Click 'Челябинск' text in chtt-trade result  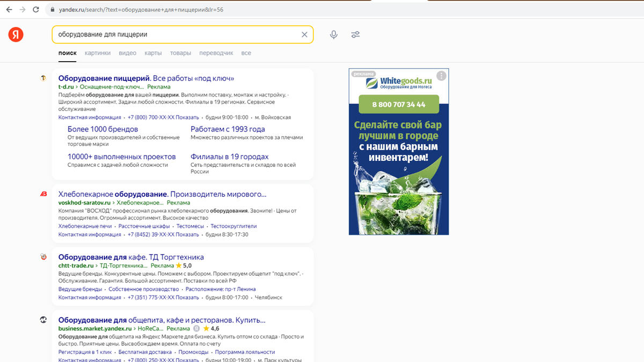pyautogui.click(x=268, y=297)
